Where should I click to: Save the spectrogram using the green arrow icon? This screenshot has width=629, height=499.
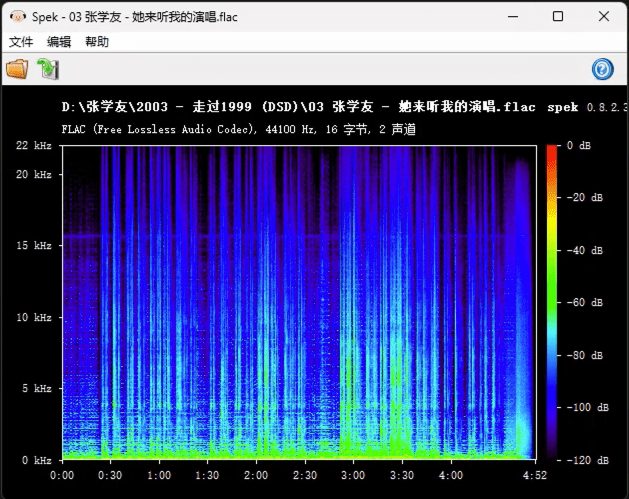click(x=48, y=69)
